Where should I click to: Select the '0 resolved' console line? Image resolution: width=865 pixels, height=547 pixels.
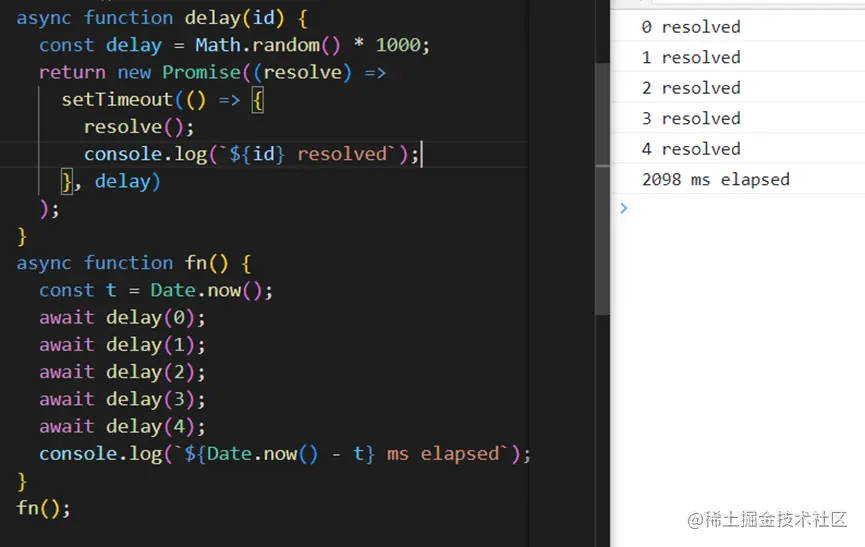[691, 27]
